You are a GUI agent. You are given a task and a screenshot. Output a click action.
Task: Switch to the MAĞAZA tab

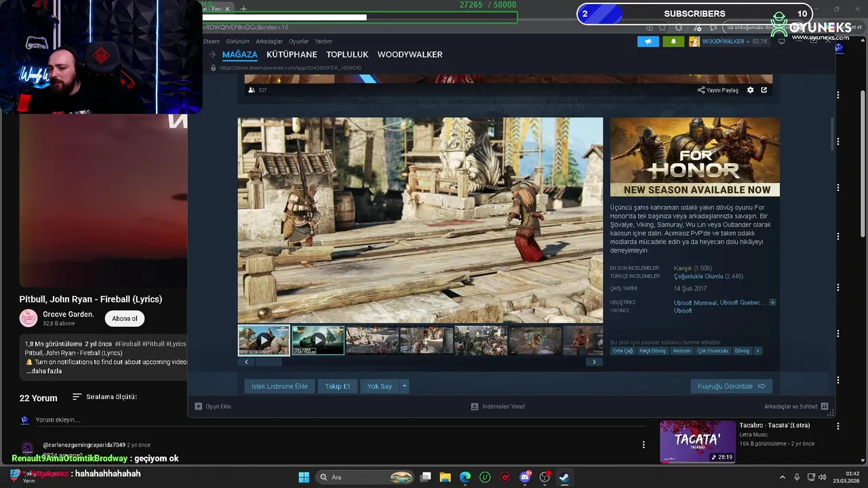tap(240, 54)
